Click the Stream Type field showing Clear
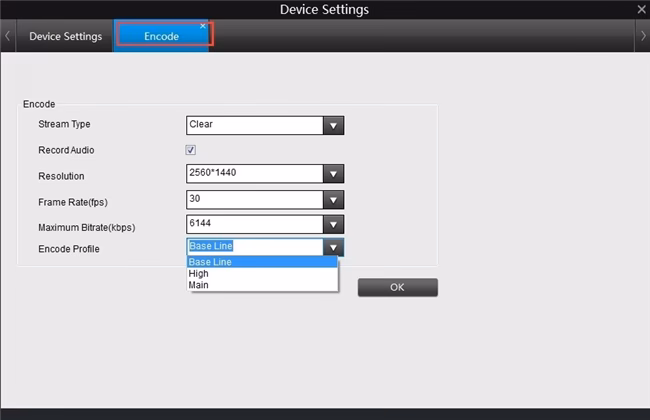Screen dimensions: 650x420 point(254,125)
